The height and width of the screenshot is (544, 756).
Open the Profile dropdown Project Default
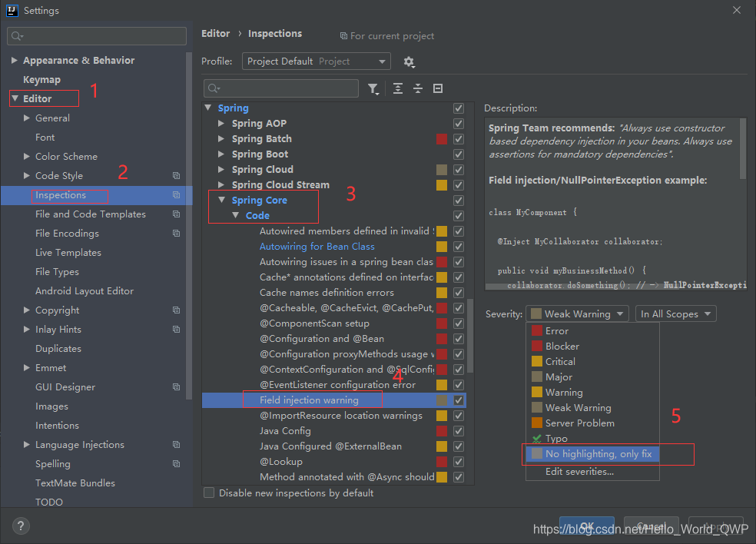coord(317,61)
